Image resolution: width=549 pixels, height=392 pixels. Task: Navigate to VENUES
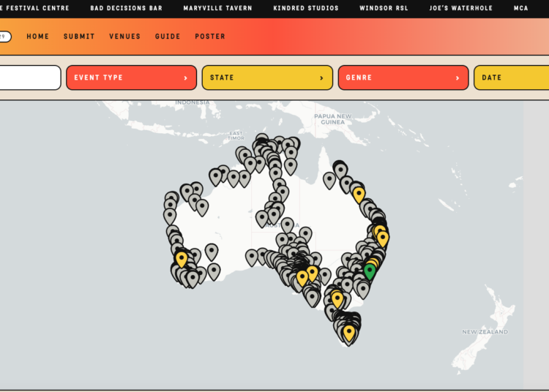124,37
